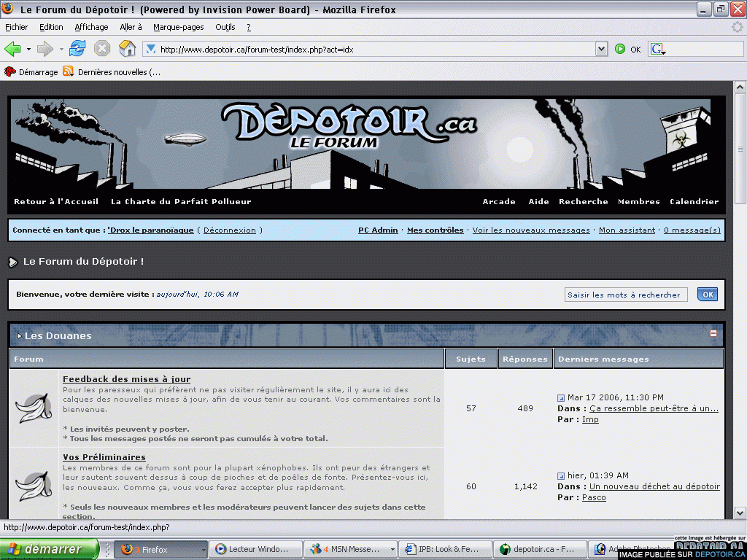Open the MSN Messenger taskbar group
The image size is (747, 560).
point(351,550)
